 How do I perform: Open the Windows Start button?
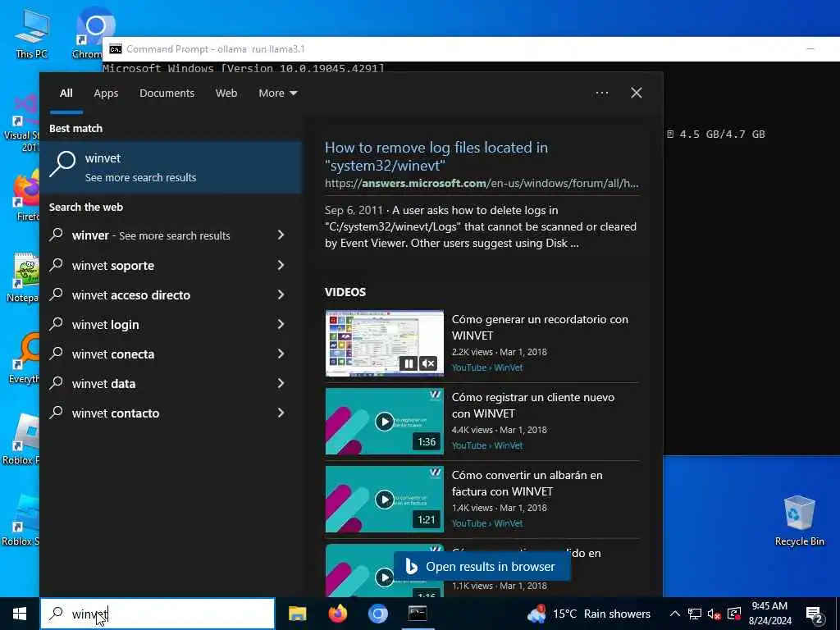point(20,614)
